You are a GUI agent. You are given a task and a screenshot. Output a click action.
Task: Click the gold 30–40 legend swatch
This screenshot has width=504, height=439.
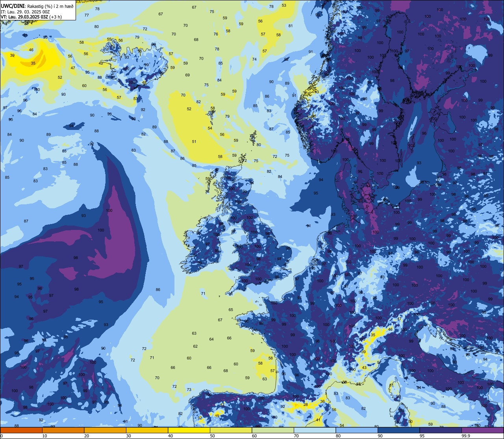tap(147, 430)
